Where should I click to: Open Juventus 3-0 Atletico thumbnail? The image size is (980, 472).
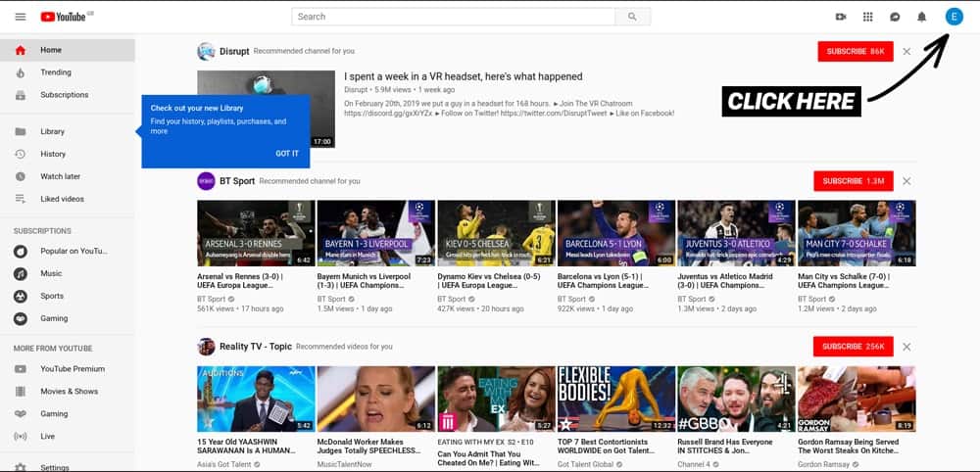736,233
